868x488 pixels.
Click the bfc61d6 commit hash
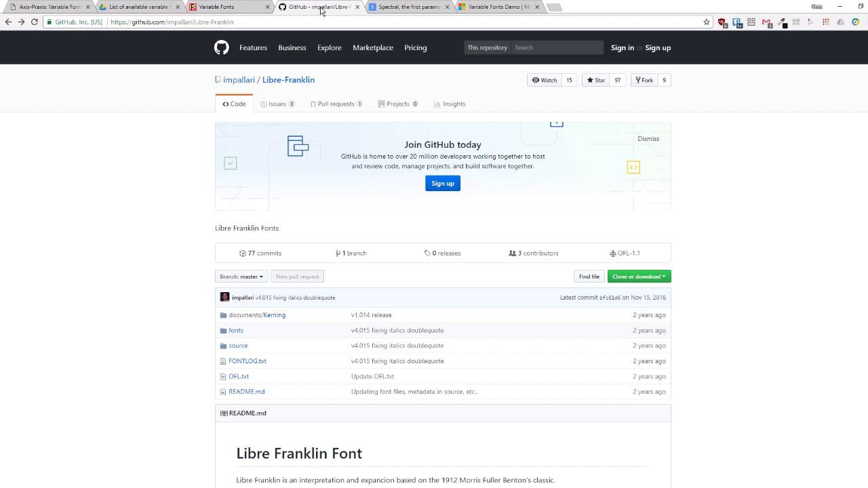[x=610, y=298]
